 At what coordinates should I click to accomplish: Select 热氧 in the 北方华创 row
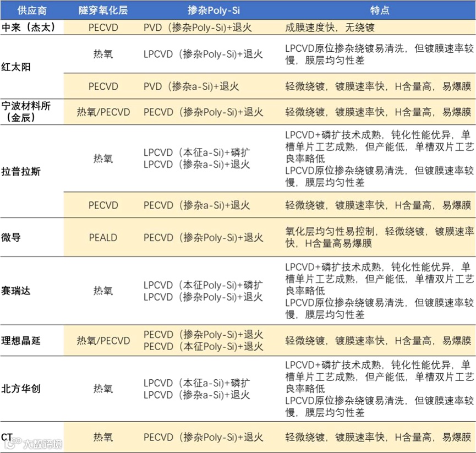[x=103, y=389]
